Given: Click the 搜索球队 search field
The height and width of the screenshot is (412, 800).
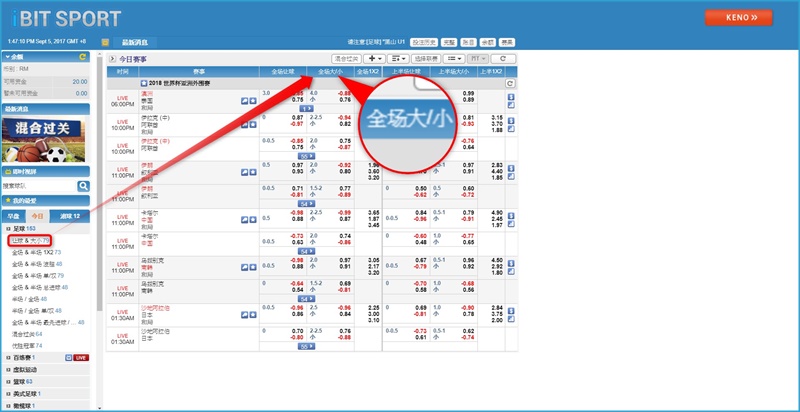Looking at the screenshot, I should tap(38, 187).
